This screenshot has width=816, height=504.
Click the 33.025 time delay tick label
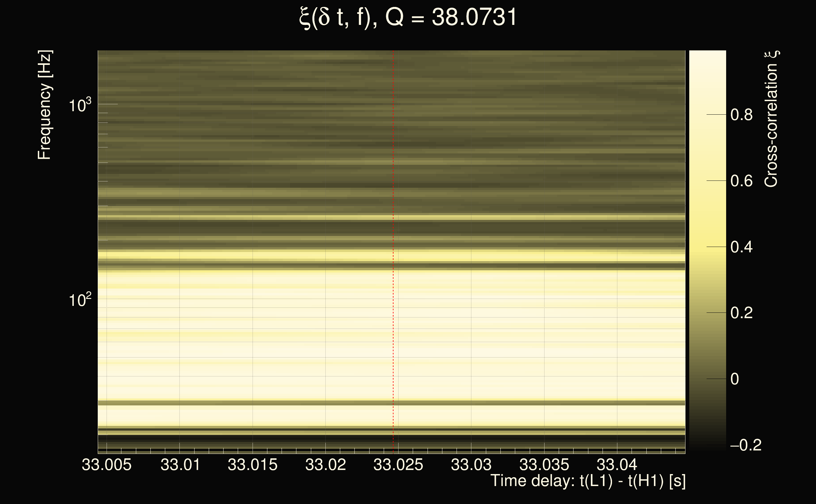398,465
